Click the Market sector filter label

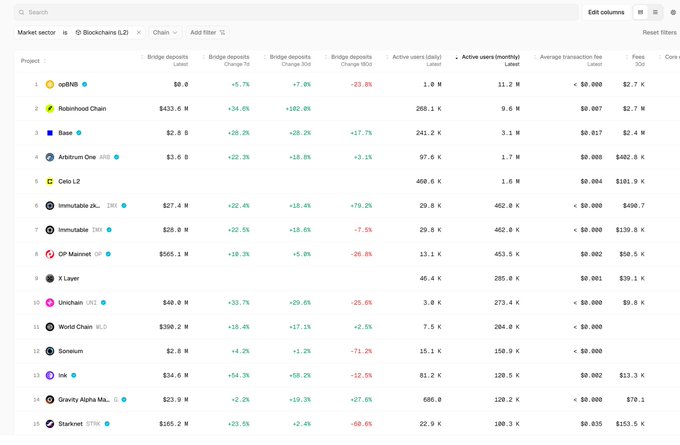36,33
